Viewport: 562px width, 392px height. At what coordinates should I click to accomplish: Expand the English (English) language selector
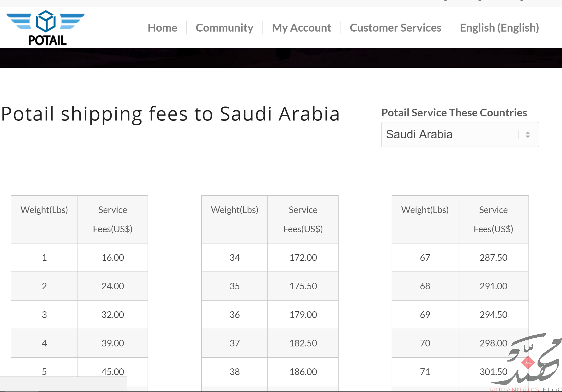click(499, 28)
